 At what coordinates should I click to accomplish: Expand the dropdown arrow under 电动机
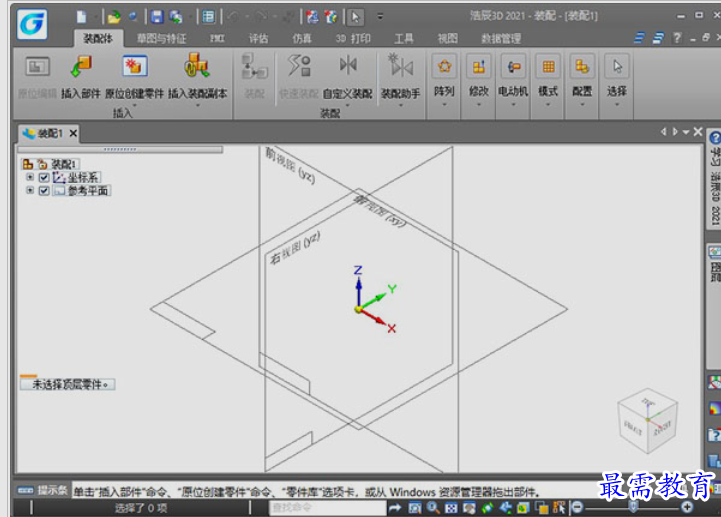(x=513, y=104)
